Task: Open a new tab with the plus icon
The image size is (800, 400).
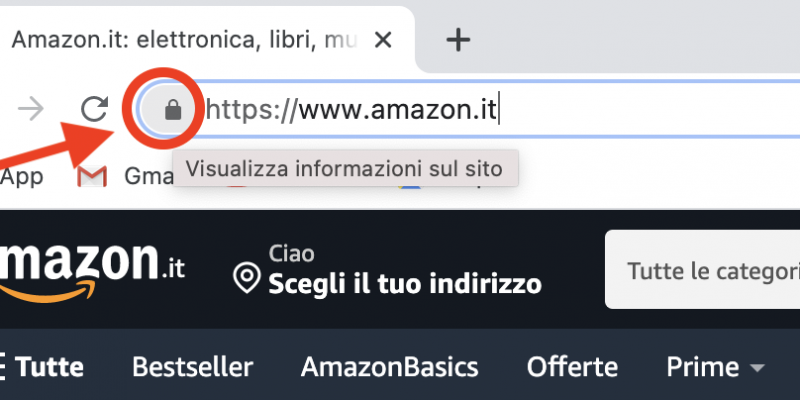Action: coord(458,40)
